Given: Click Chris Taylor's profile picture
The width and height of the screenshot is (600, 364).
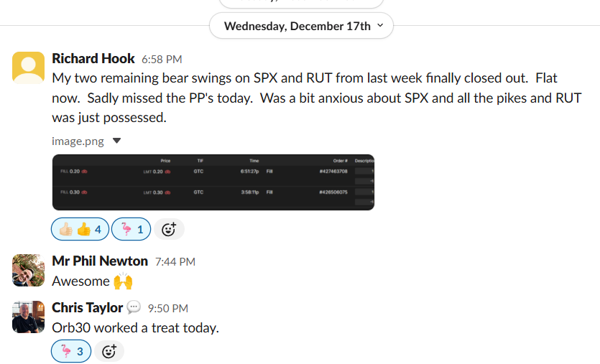Looking at the screenshot, I should click(29, 317).
